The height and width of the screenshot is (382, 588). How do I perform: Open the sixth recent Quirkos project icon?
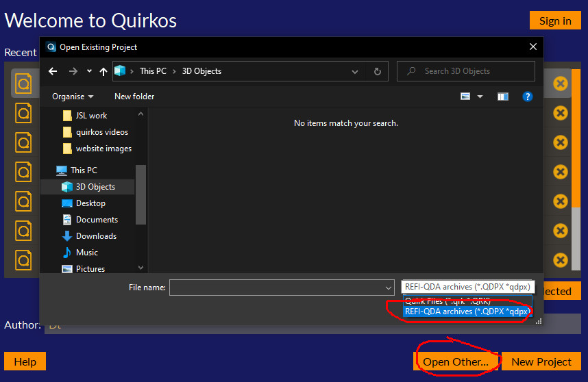click(23, 231)
